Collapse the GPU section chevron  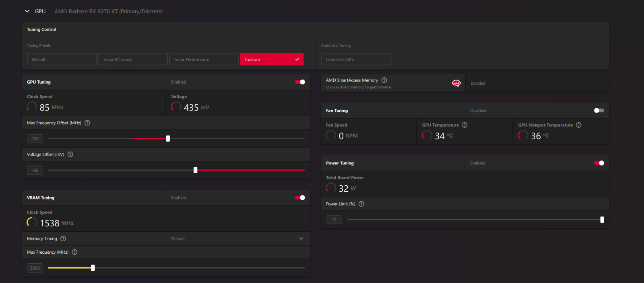coord(27,11)
